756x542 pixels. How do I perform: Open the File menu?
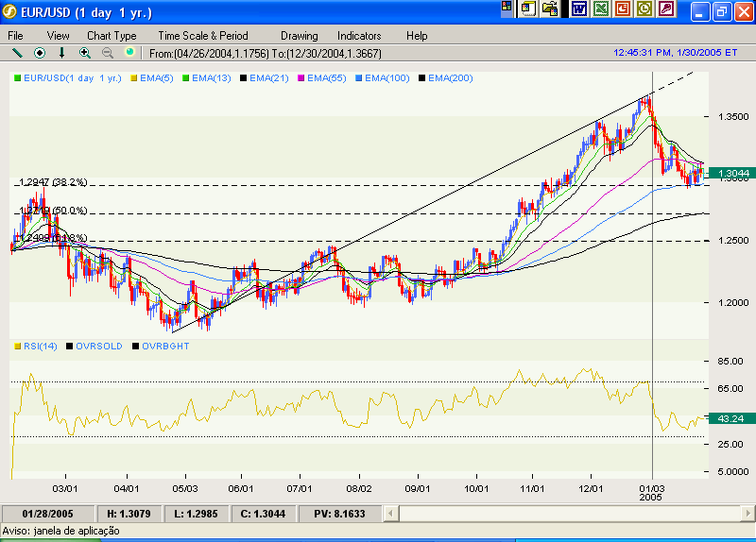pyautogui.click(x=16, y=35)
